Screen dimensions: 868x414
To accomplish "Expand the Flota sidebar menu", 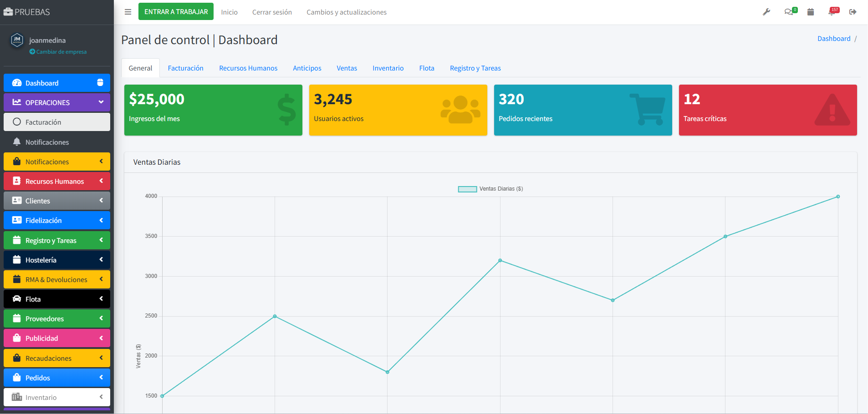I will pos(57,299).
